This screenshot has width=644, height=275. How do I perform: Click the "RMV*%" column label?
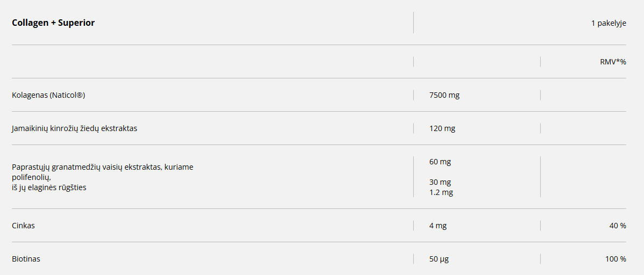click(x=613, y=62)
